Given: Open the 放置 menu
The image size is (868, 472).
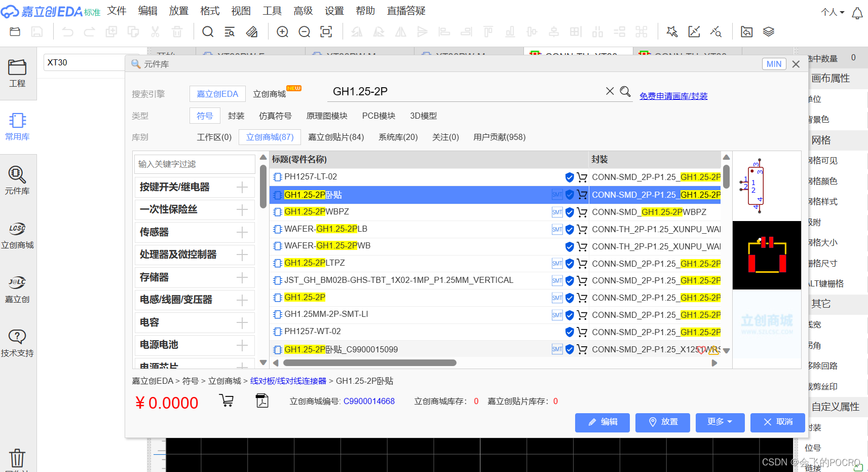Looking at the screenshot, I should pyautogui.click(x=178, y=11).
